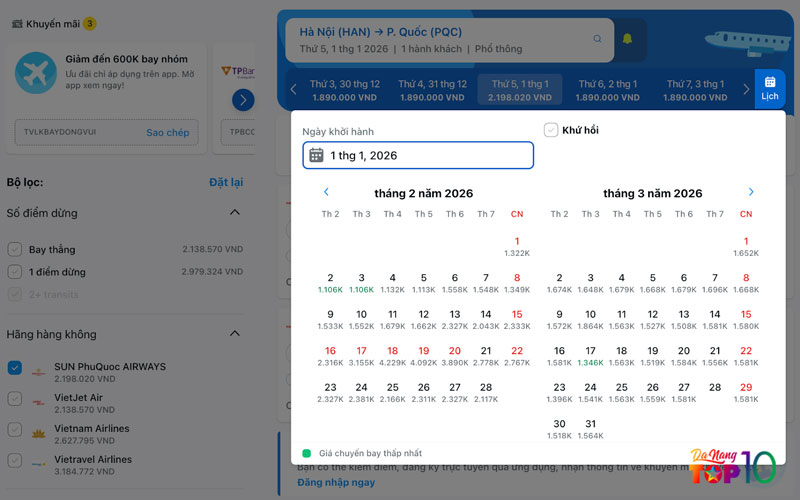Select 28 March 2026 with no price
Viewport: 800px width, 500px height.
coord(715,388)
